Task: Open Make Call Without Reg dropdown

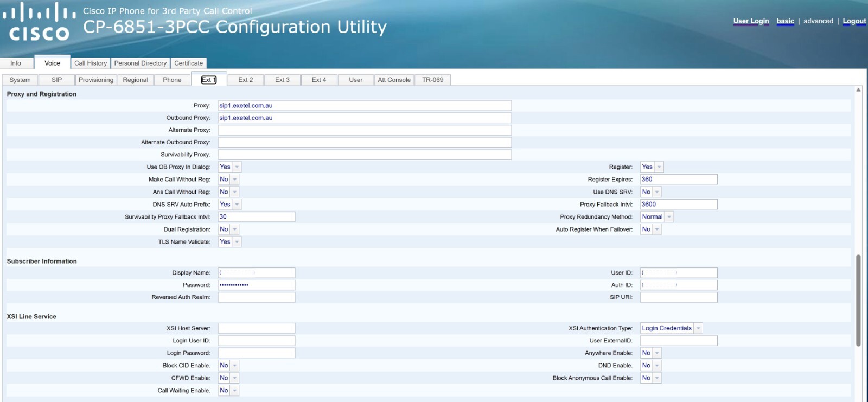Action: coord(228,180)
